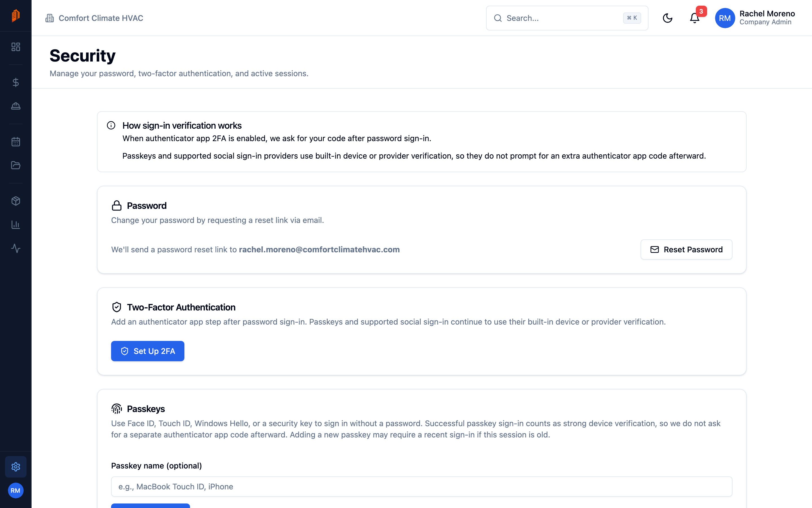Open the package box icon in the sidebar
This screenshot has height=508, width=812.
16,201
